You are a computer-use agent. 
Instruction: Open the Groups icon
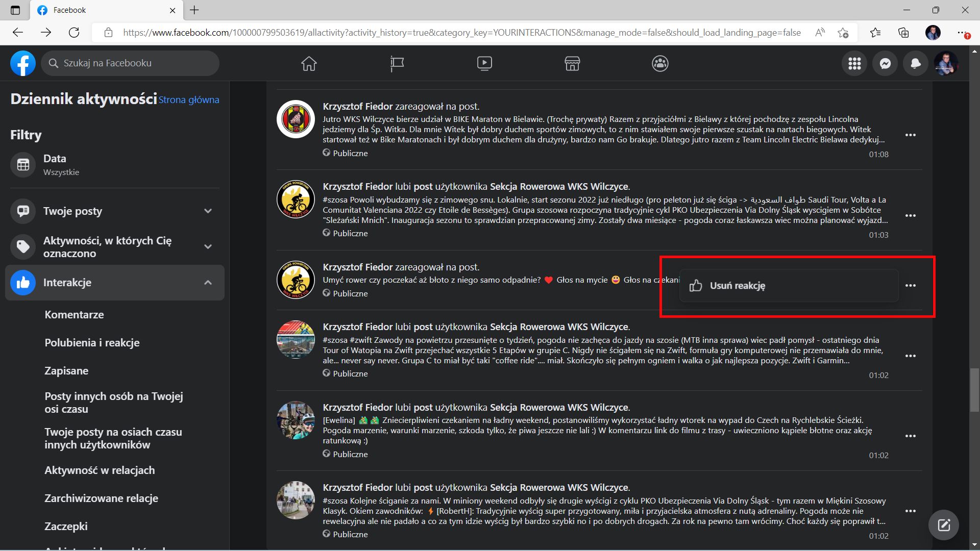(660, 63)
